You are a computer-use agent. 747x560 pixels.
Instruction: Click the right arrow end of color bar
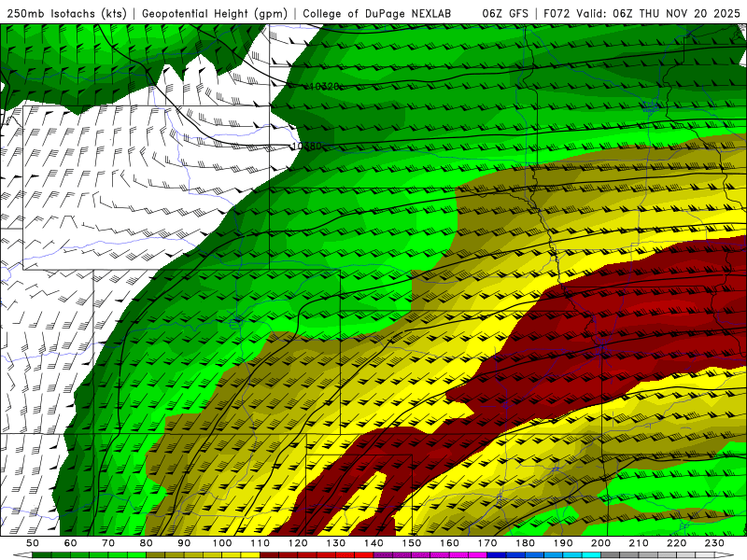[x=725, y=555]
